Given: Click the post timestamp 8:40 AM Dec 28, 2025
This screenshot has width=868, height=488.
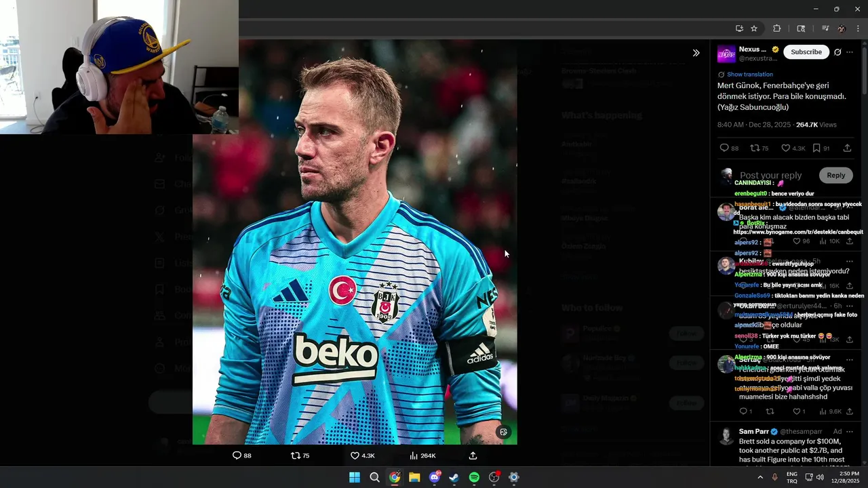Looking at the screenshot, I should click(755, 125).
